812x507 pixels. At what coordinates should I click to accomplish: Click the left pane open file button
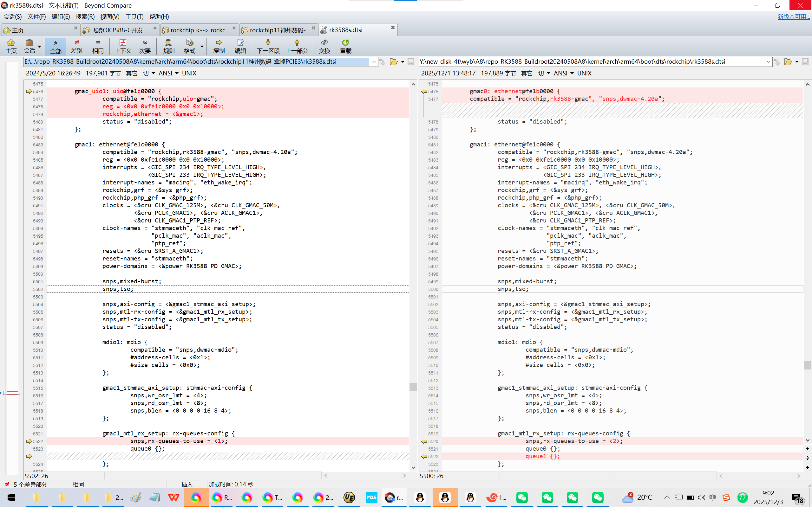pos(393,62)
